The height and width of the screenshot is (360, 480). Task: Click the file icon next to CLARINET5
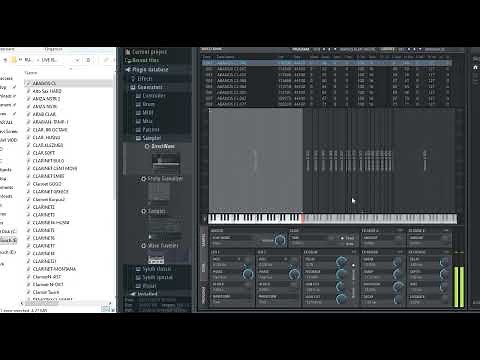click(28, 230)
